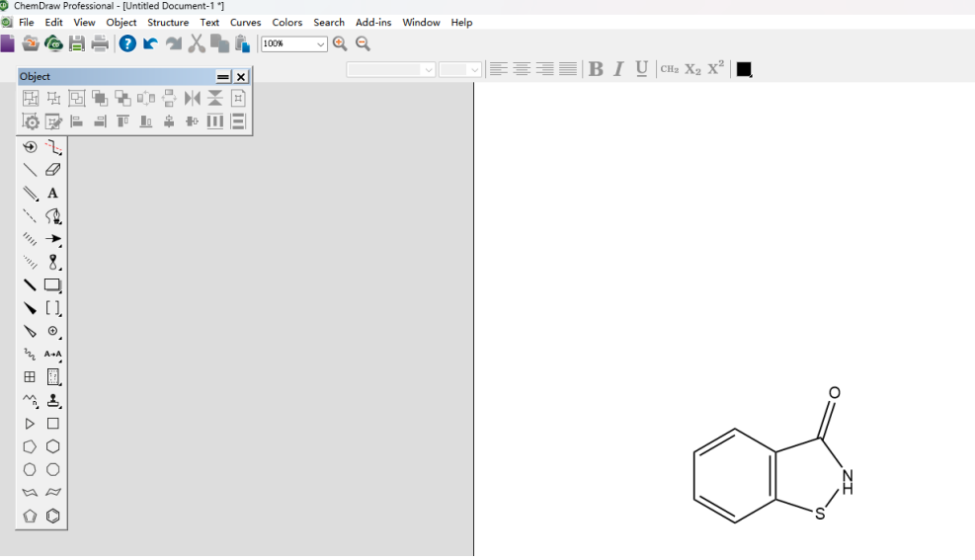Toggle Bold text formatting
Image resolution: width=975 pixels, height=560 pixels.
596,69
